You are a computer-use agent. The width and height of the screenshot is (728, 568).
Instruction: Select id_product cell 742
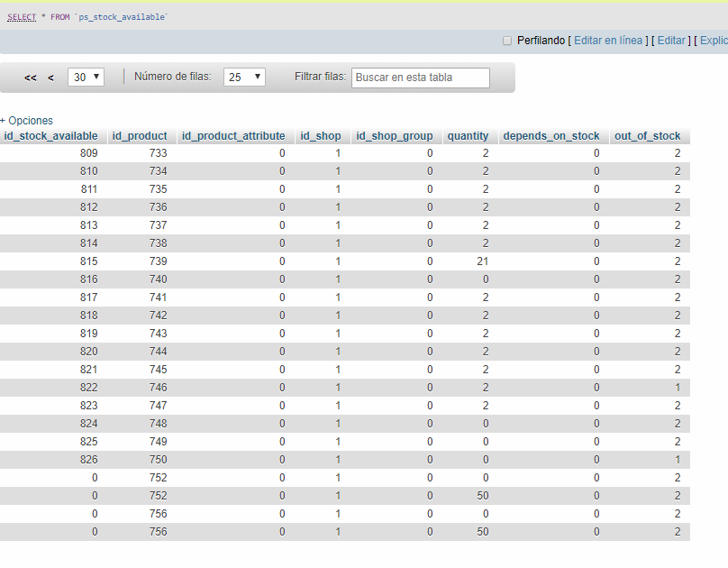coord(159,316)
